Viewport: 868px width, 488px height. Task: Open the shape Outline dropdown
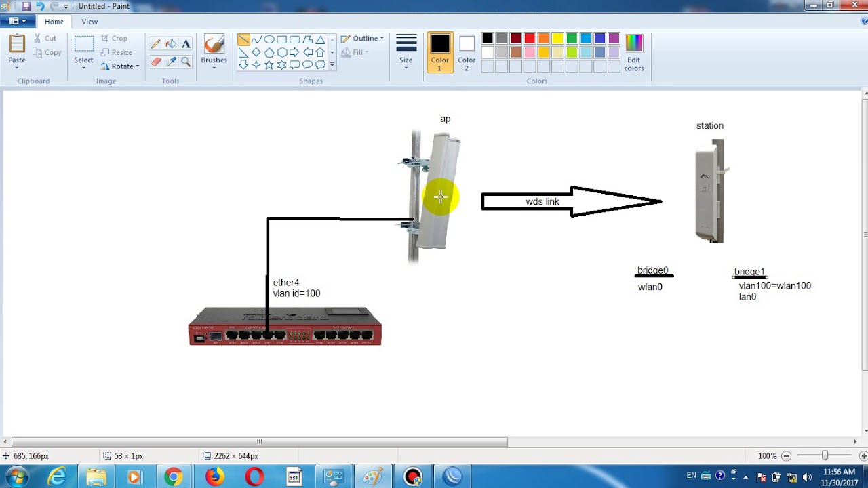[362, 39]
